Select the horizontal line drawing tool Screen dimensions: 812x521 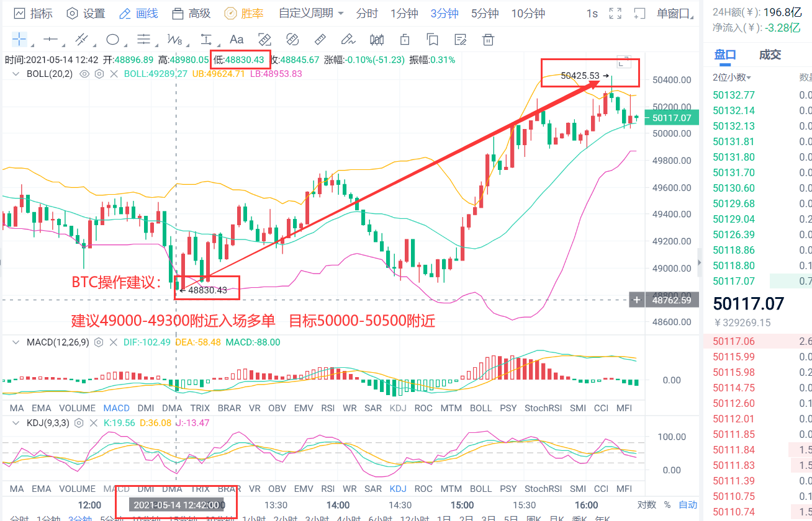point(52,39)
